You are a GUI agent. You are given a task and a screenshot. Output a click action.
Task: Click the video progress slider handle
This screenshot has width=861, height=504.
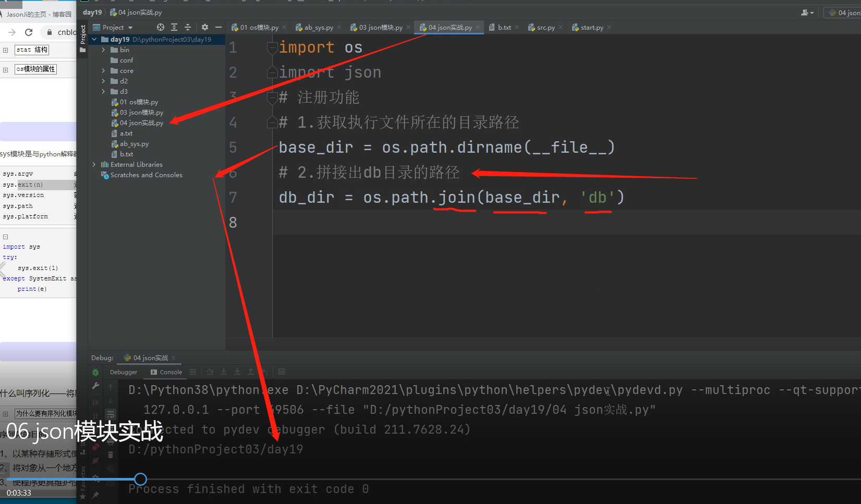click(140, 479)
